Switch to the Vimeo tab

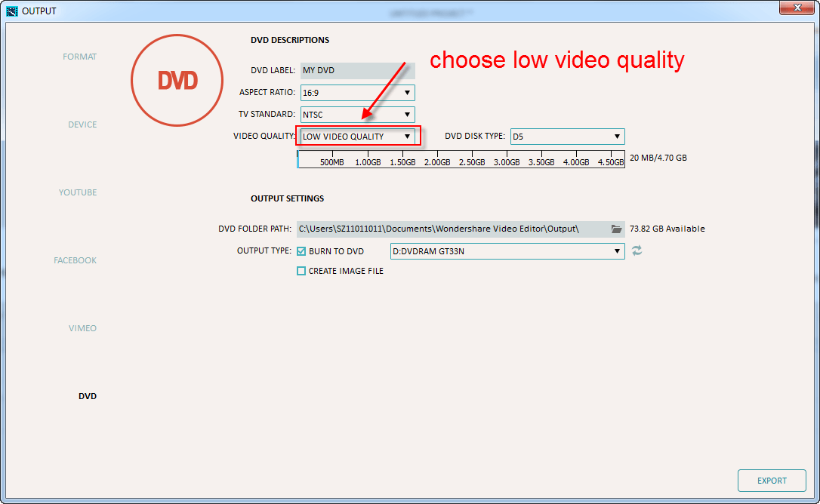click(x=82, y=328)
